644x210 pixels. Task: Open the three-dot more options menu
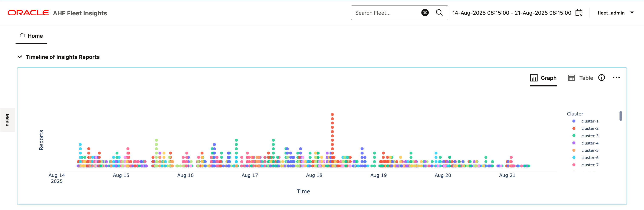(616, 78)
